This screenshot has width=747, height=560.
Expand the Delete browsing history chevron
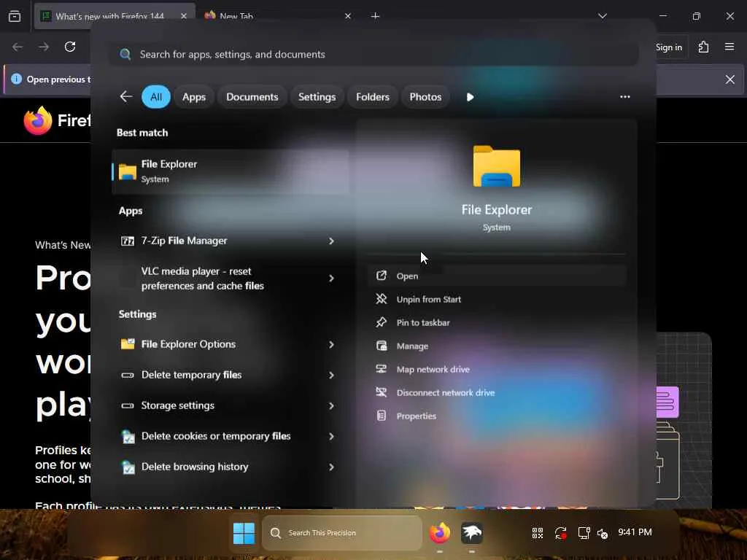click(x=331, y=467)
